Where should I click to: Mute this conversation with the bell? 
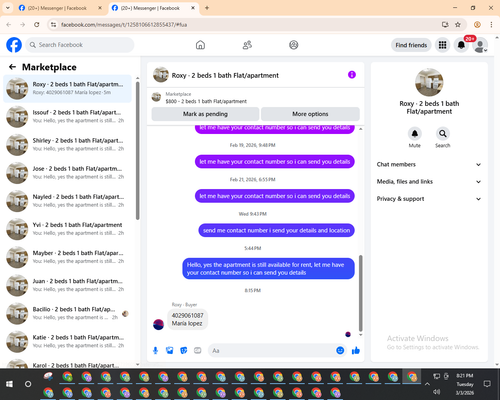415,134
